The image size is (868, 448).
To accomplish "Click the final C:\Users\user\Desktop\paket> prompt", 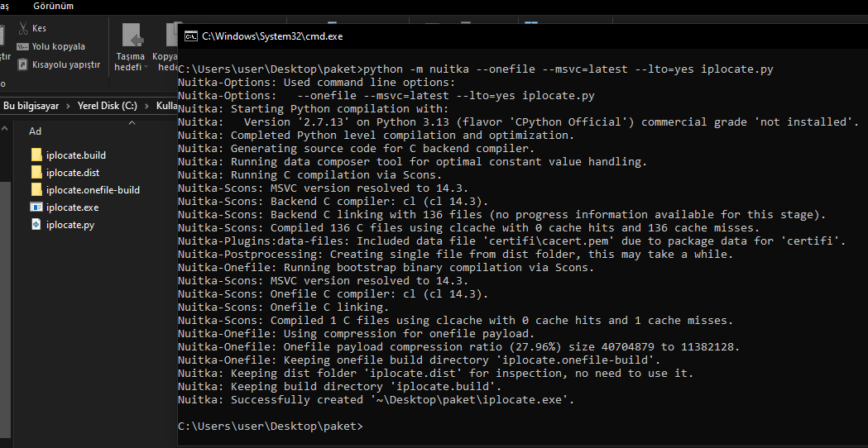I will (271, 427).
